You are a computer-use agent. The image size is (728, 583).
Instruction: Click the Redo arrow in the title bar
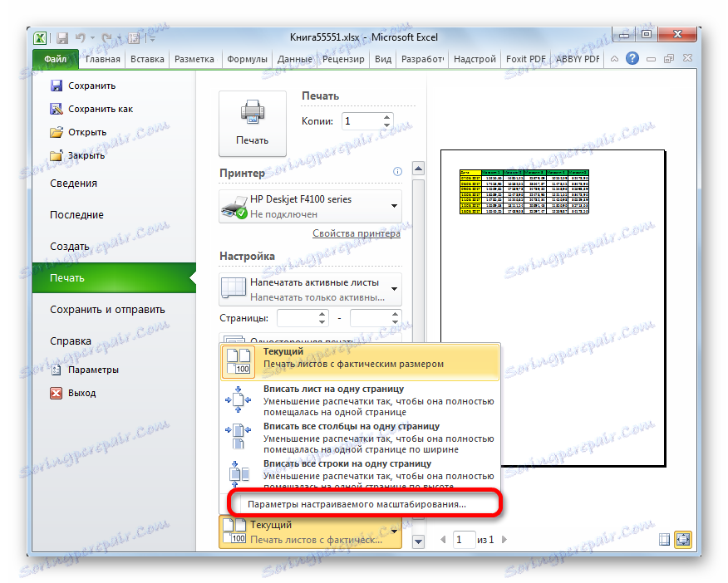point(107,37)
